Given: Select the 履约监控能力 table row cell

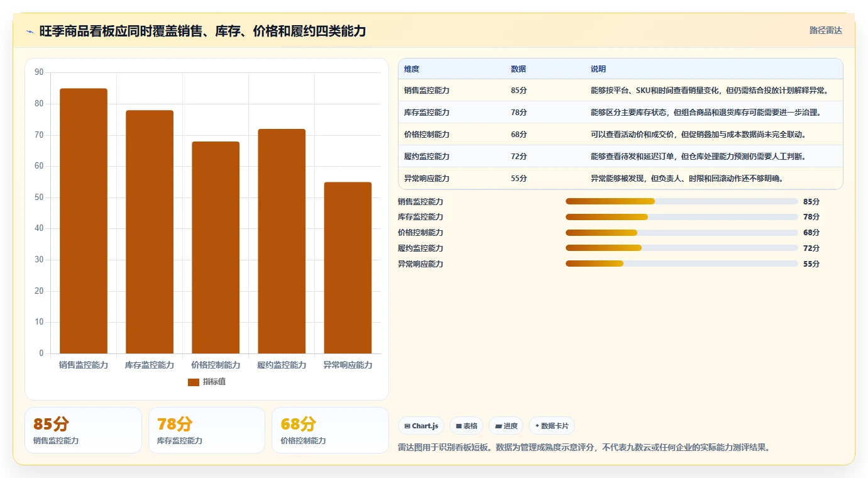Looking at the screenshot, I should 427,156.
